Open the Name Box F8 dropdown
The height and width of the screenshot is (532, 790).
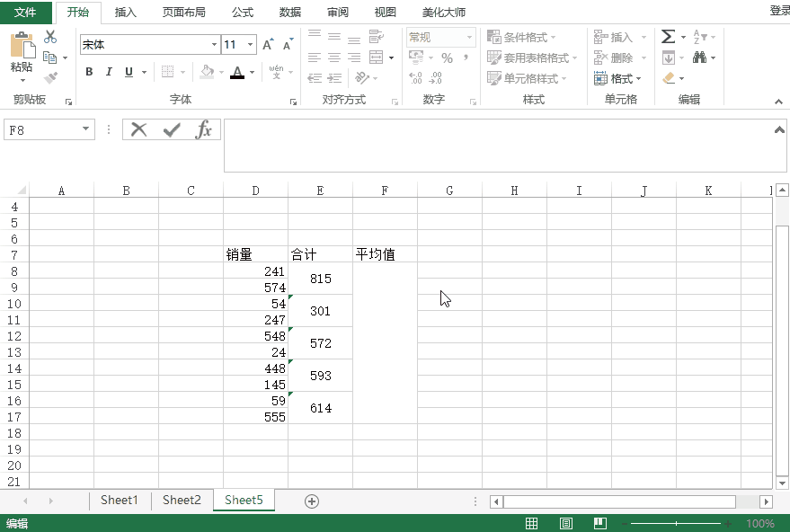coord(85,129)
